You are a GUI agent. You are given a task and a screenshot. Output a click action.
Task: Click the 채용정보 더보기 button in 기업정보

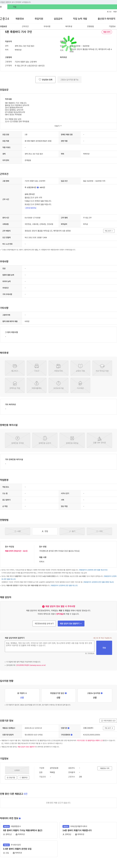(x=104, y=768)
